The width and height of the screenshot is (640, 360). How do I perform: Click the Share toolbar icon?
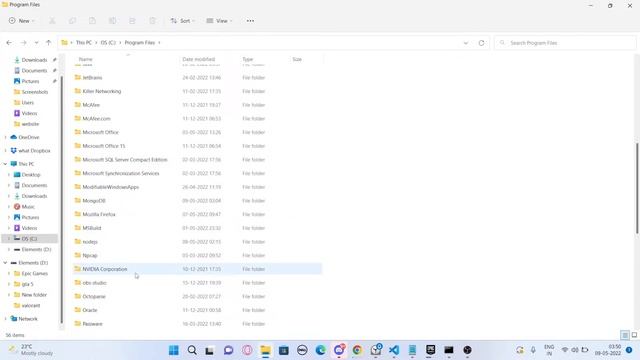tap(132, 21)
